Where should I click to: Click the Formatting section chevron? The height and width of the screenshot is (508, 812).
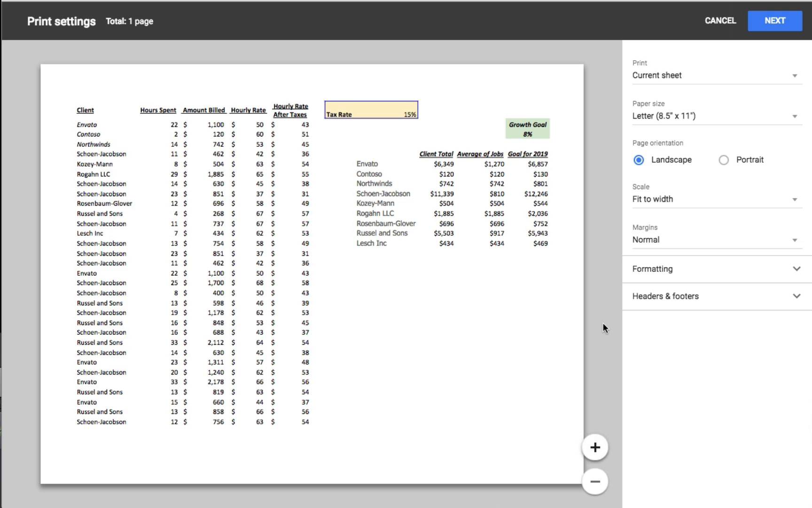tap(797, 269)
